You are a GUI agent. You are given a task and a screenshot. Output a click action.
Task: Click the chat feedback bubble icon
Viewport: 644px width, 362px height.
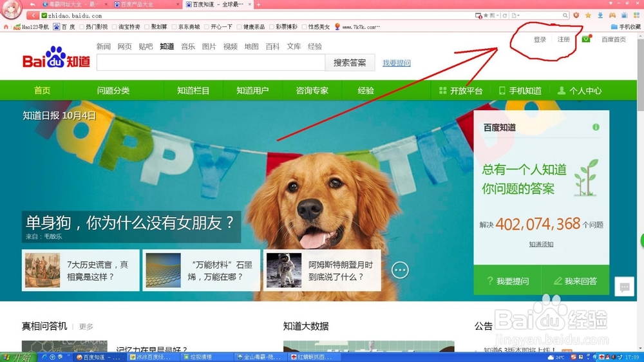click(624, 287)
